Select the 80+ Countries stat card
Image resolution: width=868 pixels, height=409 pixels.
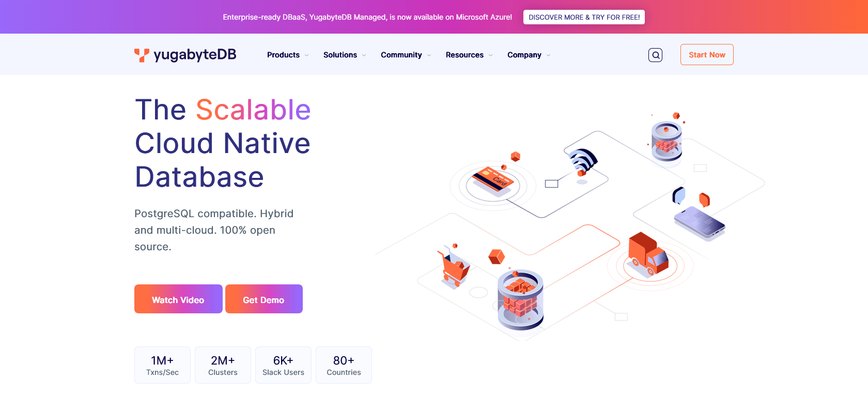click(x=344, y=365)
